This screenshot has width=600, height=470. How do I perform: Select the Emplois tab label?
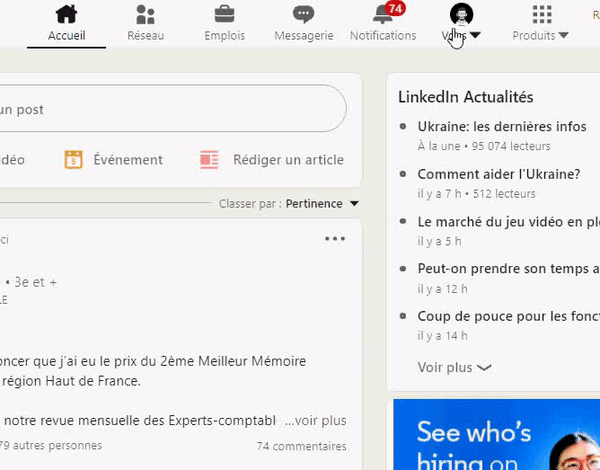click(225, 36)
